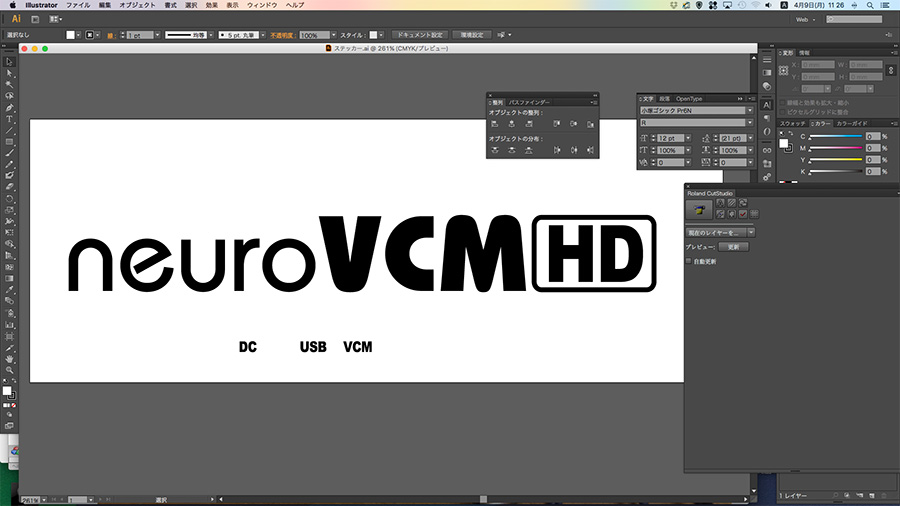Click Roland CutStudio large output icon

point(699,210)
